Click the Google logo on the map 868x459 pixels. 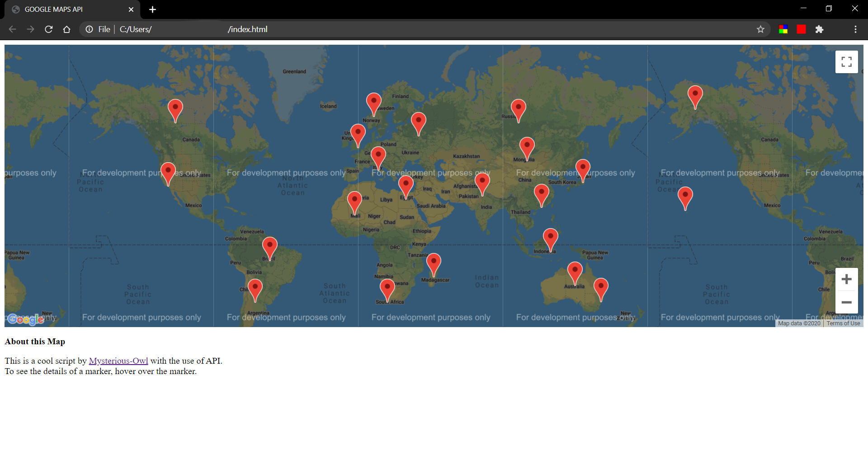(x=26, y=319)
